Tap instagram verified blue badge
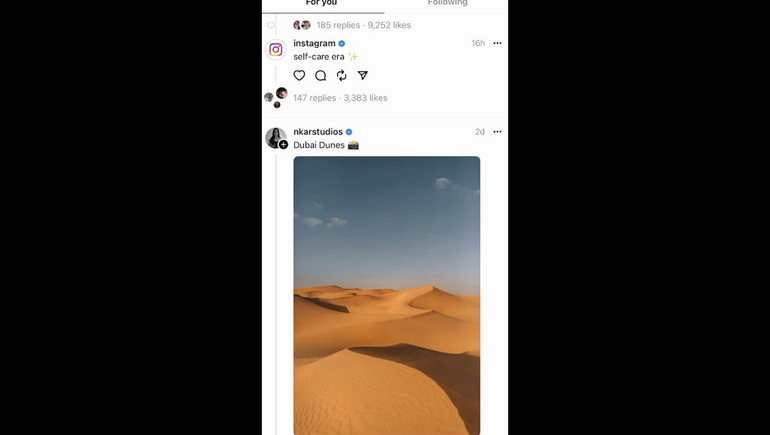The height and width of the screenshot is (435, 770). pos(342,43)
